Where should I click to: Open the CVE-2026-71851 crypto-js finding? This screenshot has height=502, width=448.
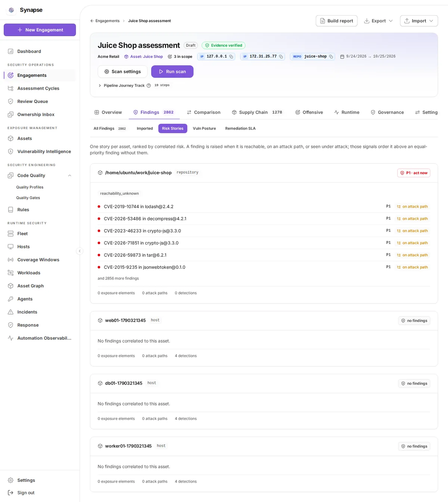click(x=264, y=243)
